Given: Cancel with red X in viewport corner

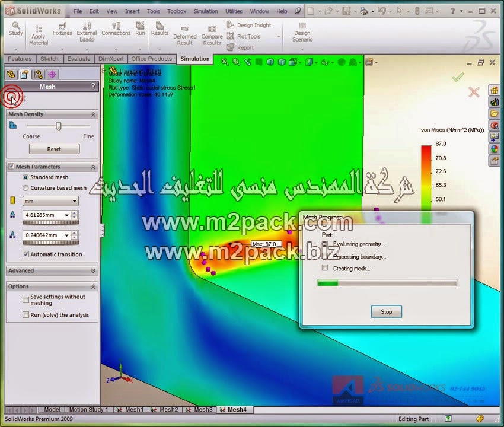Looking at the screenshot, I should tap(474, 93).
